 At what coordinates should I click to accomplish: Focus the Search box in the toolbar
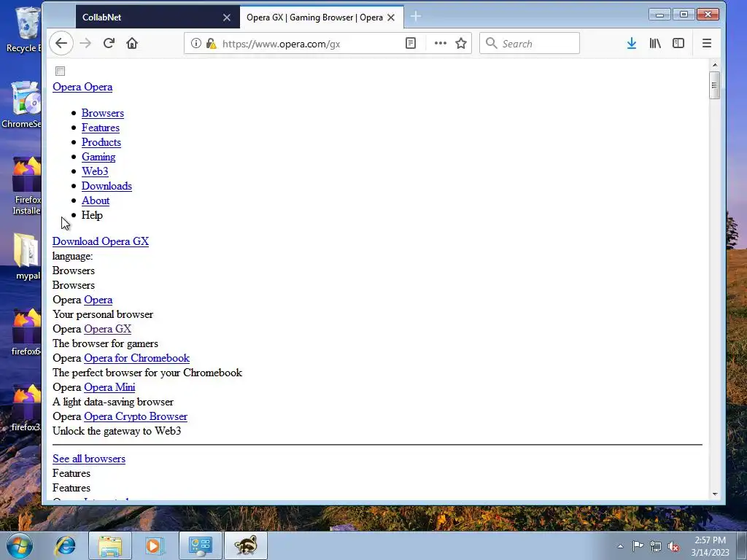530,43
